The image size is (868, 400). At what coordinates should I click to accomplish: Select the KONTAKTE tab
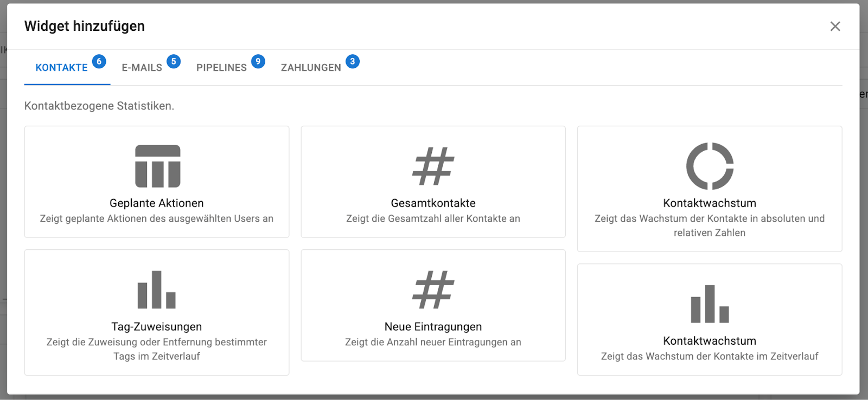(61, 68)
